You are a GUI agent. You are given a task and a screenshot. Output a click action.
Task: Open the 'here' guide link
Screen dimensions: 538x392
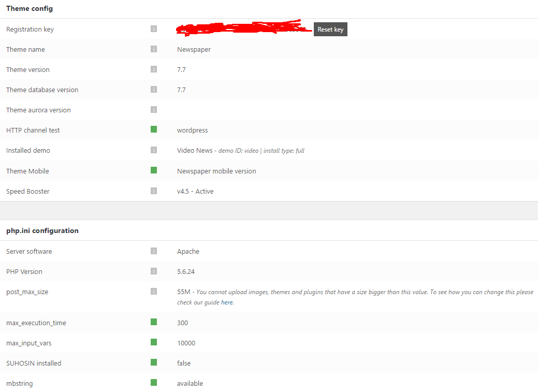coord(227,302)
